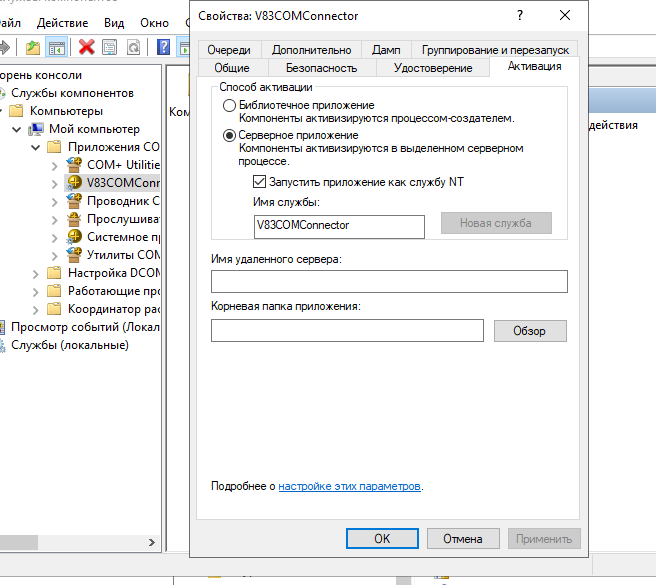Select Библиотечное приложение radio button
Viewport: 656px width, 585px height.
[x=229, y=105]
